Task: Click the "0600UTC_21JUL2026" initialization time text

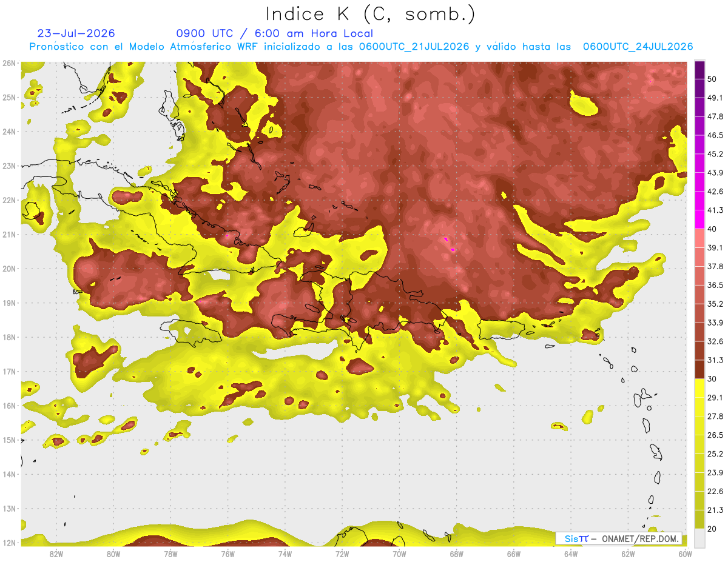Action: pos(414,47)
